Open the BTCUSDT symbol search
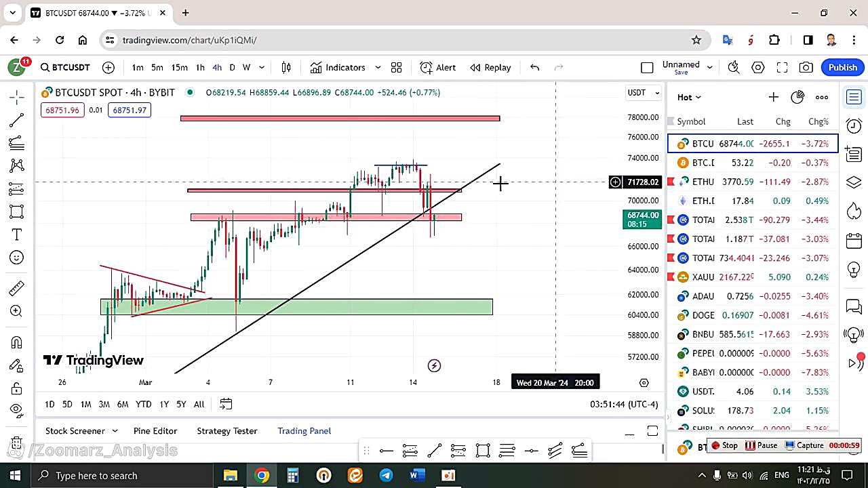The width and height of the screenshot is (868, 488). click(65, 67)
